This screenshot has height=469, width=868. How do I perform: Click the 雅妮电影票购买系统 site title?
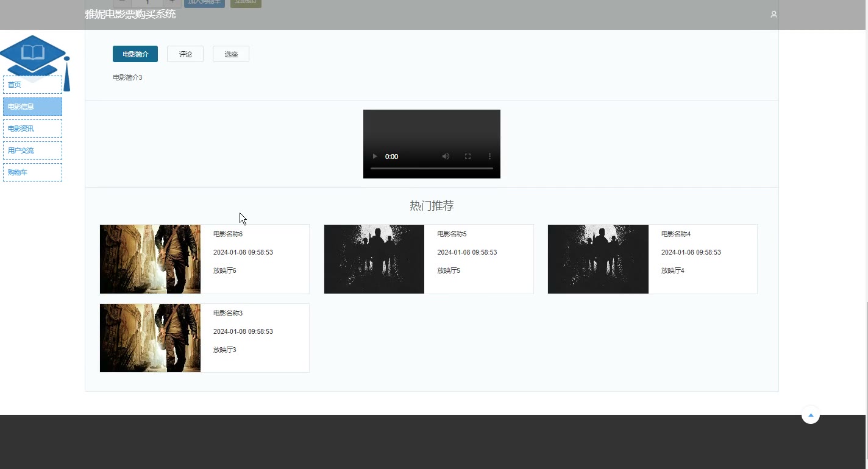(x=130, y=14)
